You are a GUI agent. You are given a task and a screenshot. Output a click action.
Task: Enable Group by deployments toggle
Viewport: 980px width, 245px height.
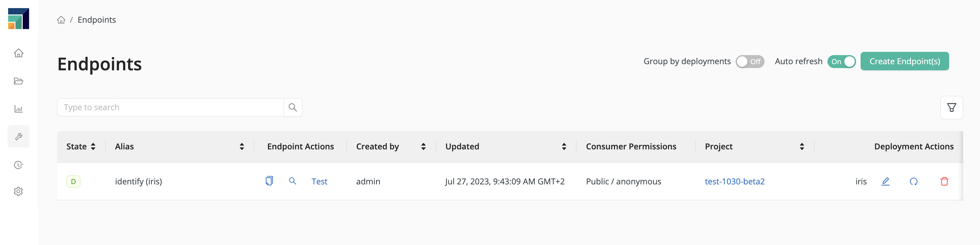pos(750,61)
